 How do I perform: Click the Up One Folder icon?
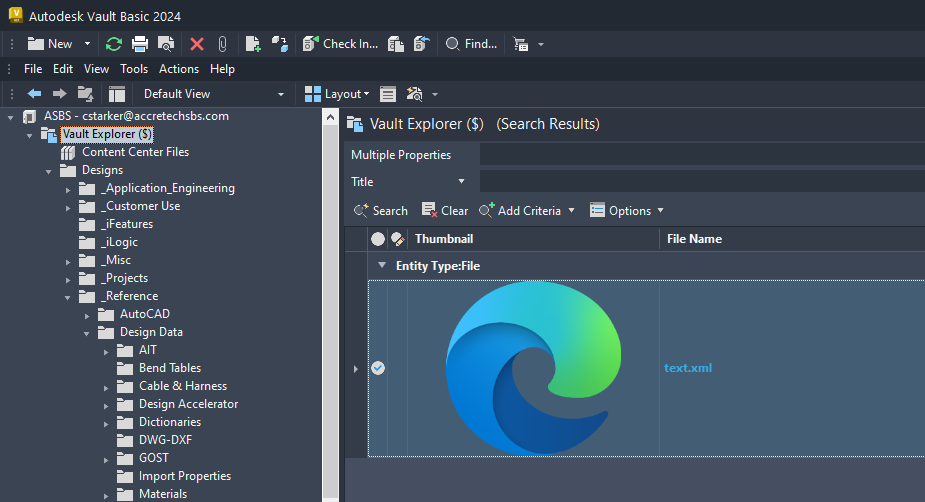click(x=86, y=94)
